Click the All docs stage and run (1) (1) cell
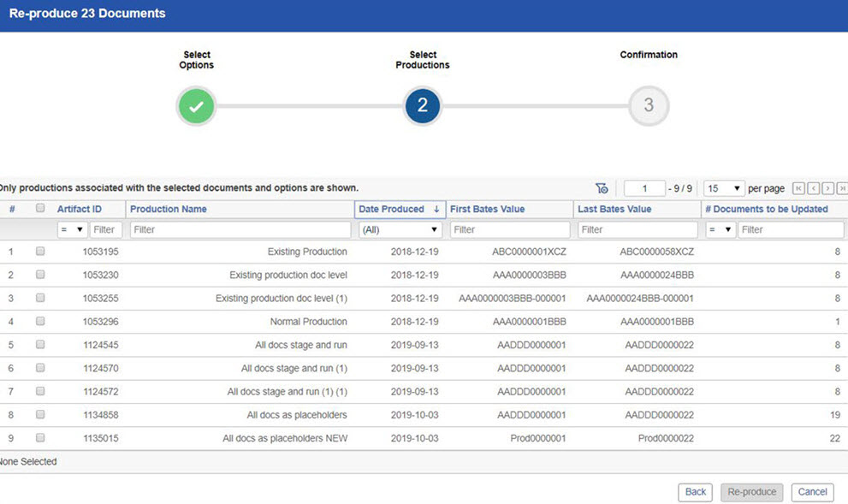848x504 pixels. (288, 392)
